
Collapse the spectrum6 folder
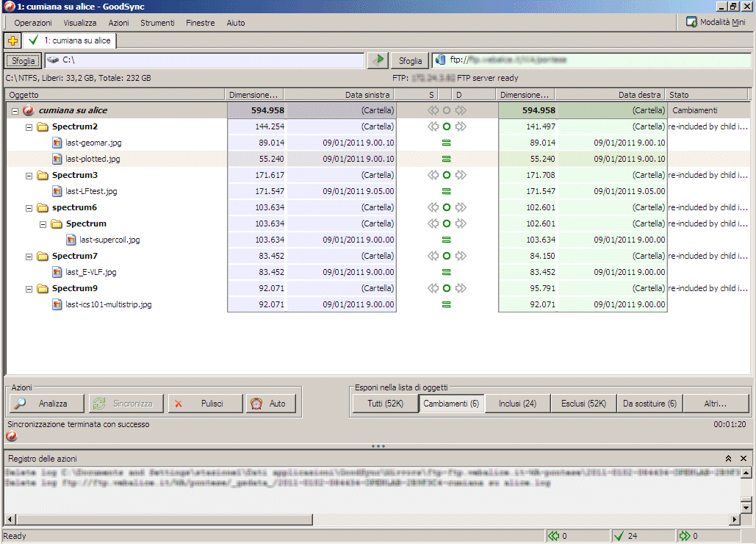click(29, 208)
